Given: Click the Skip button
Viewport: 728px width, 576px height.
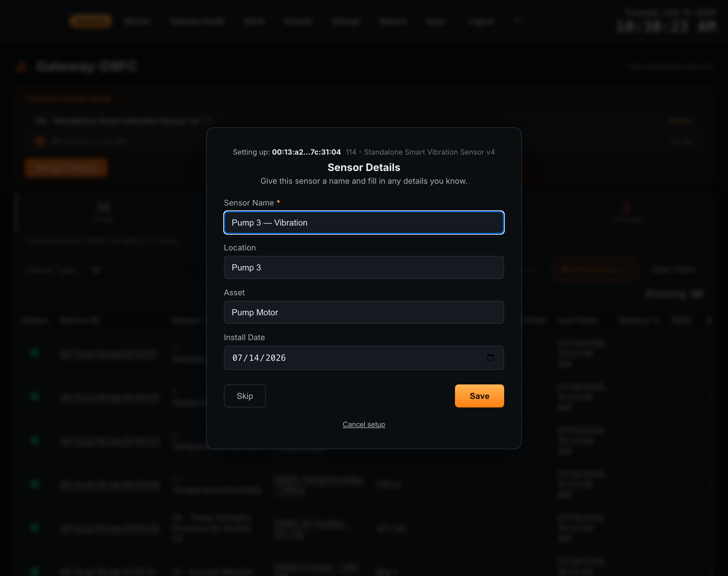Looking at the screenshot, I should tap(244, 396).
